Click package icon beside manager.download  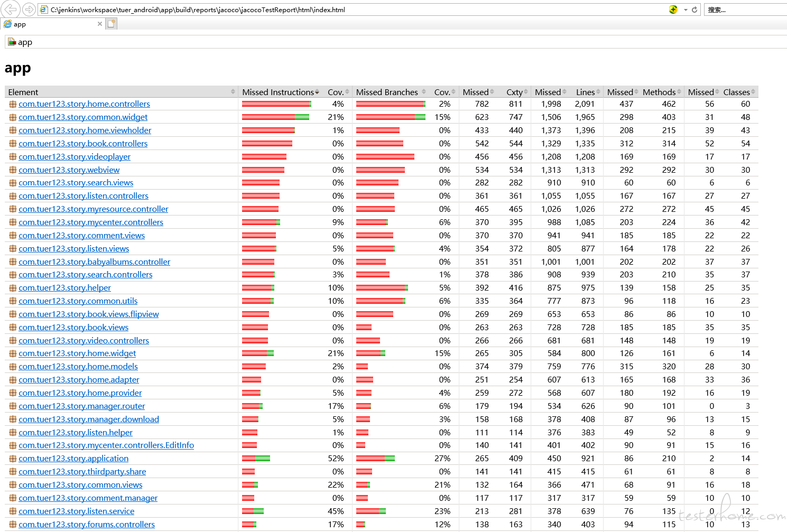pyautogui.click(x=13, y=419)
